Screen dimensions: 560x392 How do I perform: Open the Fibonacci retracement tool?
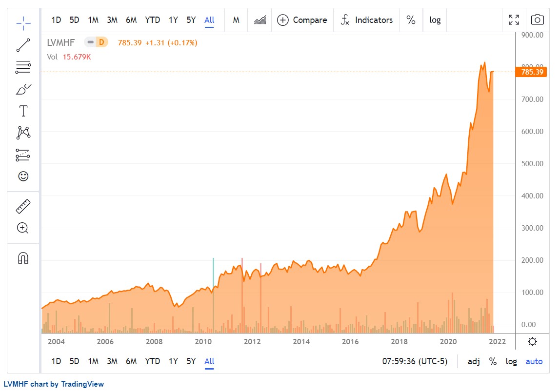[23, 67]
